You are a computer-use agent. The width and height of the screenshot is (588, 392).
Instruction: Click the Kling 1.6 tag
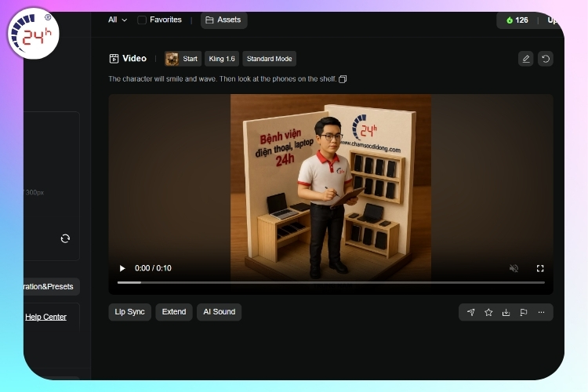pos(222,59)
